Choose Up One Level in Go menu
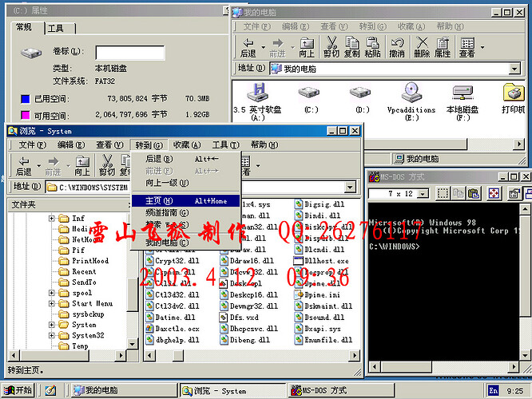This screenshot has width=532, height=399. 185,183
